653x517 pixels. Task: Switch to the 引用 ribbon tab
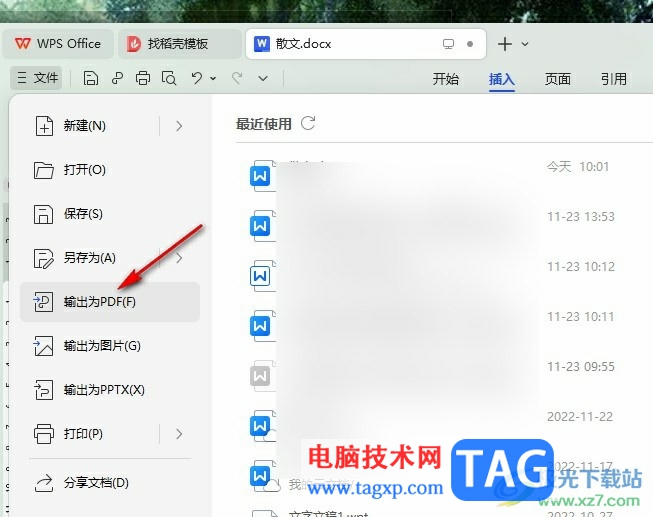pos(613,79)
